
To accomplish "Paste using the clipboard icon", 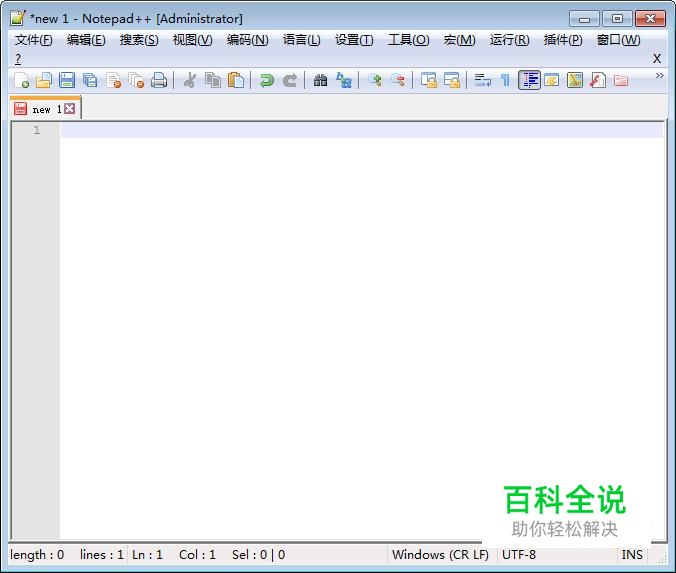I will 236,81.
